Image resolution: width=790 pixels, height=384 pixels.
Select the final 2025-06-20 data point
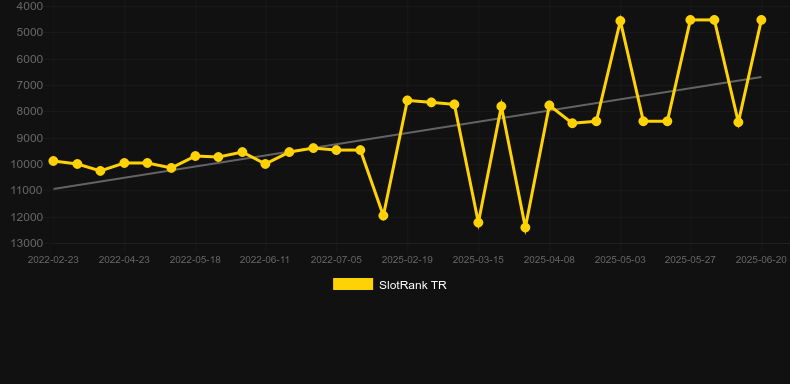[761, 20]
